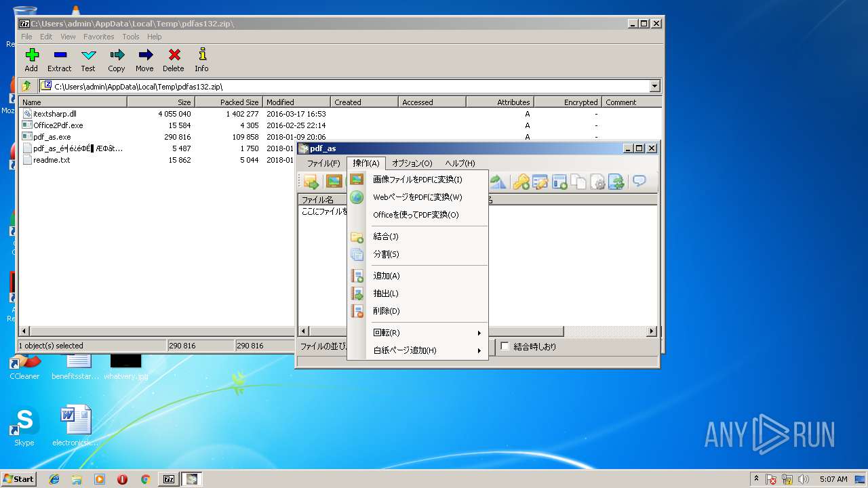Click the key security toolbar icon in pdf_as
Image resolution: width=868 pixels, height=488 pixels.
tap(521, 182)
